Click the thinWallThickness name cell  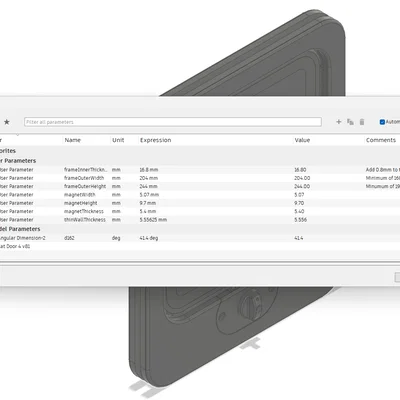[85, 220]
